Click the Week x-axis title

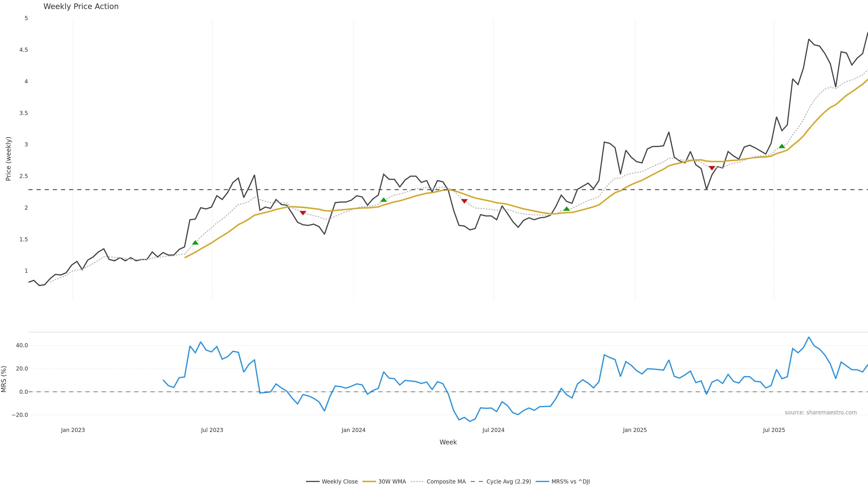[448, 442]
